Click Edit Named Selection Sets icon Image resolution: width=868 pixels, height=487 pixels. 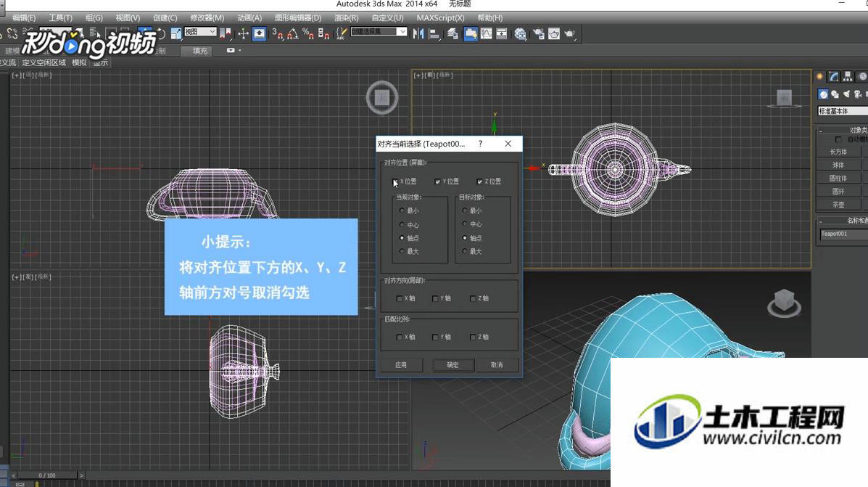click(x=342, y=34)
